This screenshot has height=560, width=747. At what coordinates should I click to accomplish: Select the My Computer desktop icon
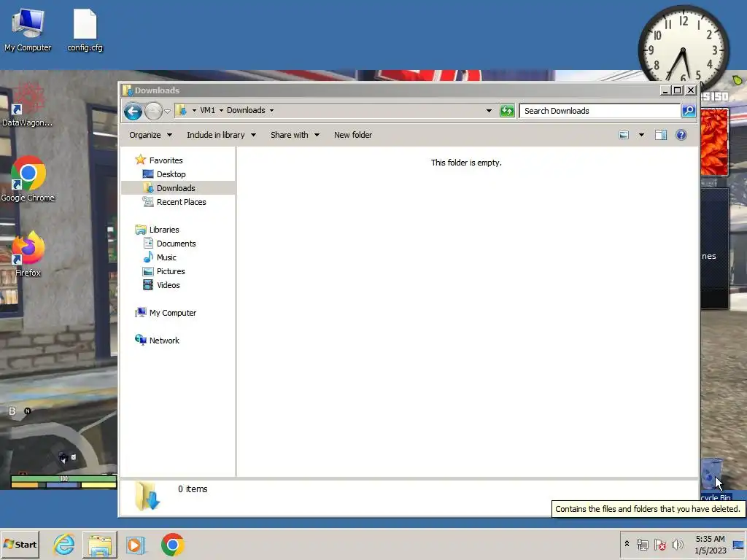[28, 29]
